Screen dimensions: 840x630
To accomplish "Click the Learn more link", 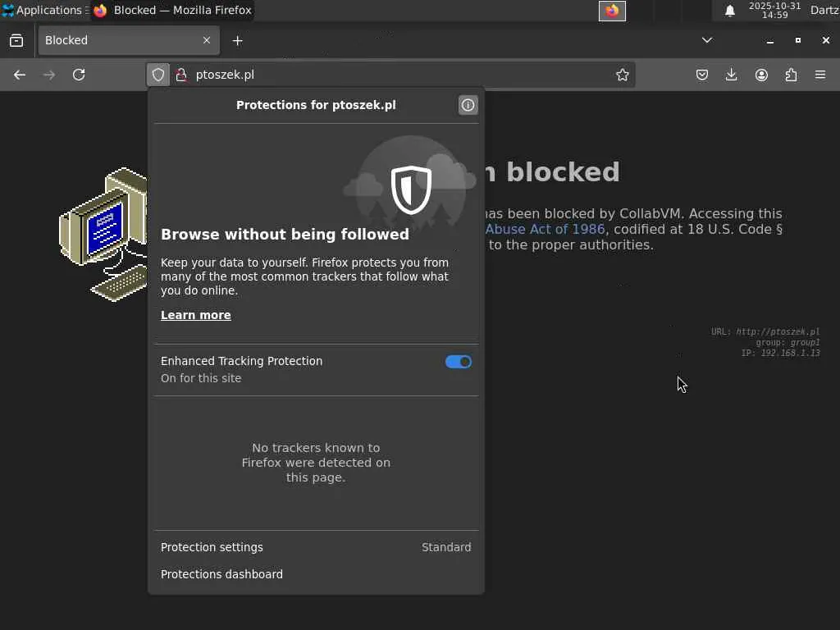I will pyautogui.click(x=195, y=315).
